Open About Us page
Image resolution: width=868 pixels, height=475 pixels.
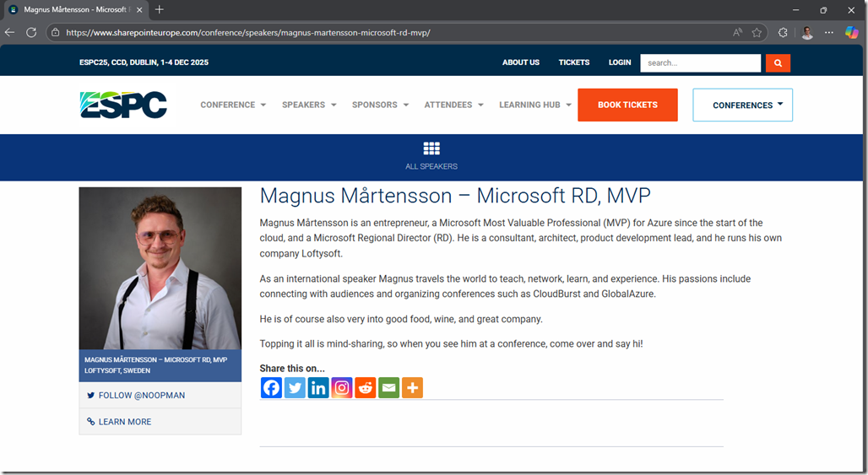521,62
